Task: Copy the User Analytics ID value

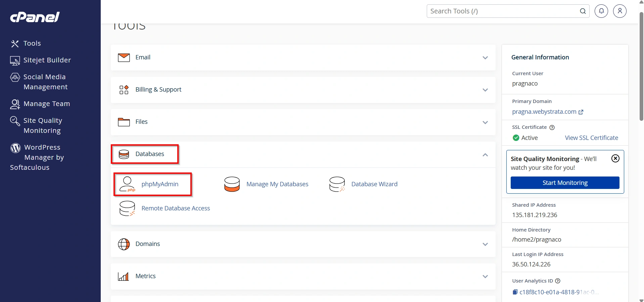Action: (x=515, y=292)
